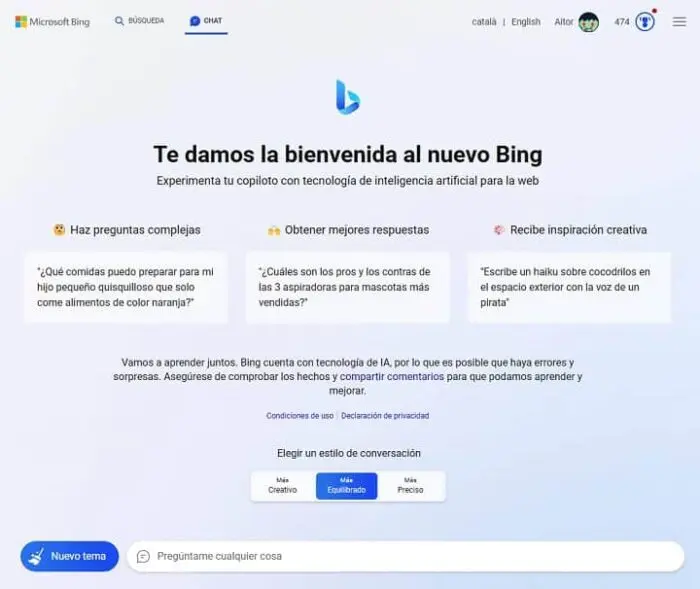Switch language to English

point(526,22)
